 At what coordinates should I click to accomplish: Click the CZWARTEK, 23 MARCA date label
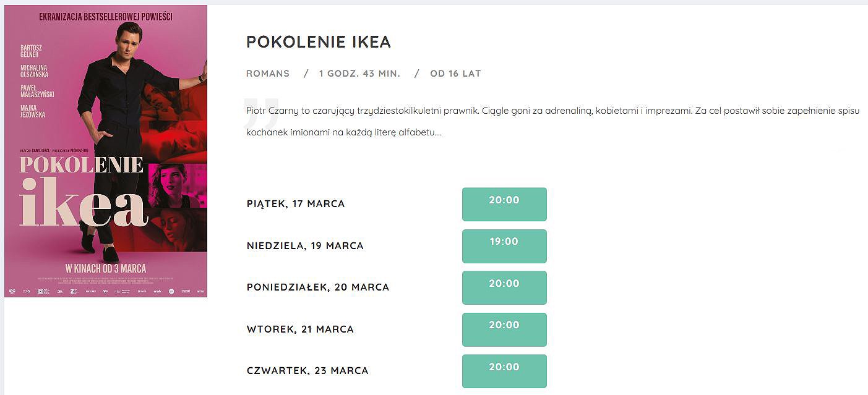click(307, 371)
